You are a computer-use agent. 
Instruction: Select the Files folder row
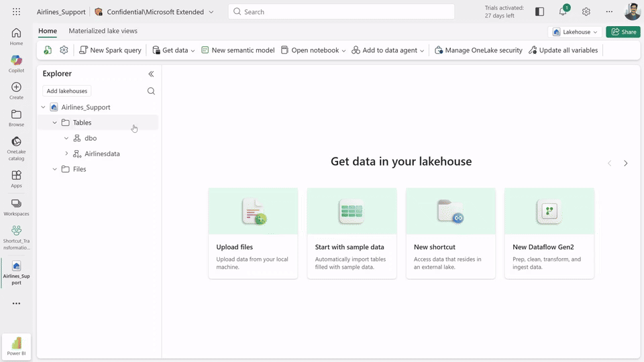[x=98, y=169]
